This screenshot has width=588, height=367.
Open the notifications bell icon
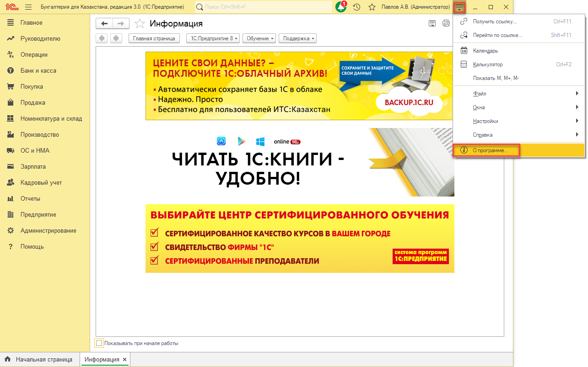click(x=341, y=7)
